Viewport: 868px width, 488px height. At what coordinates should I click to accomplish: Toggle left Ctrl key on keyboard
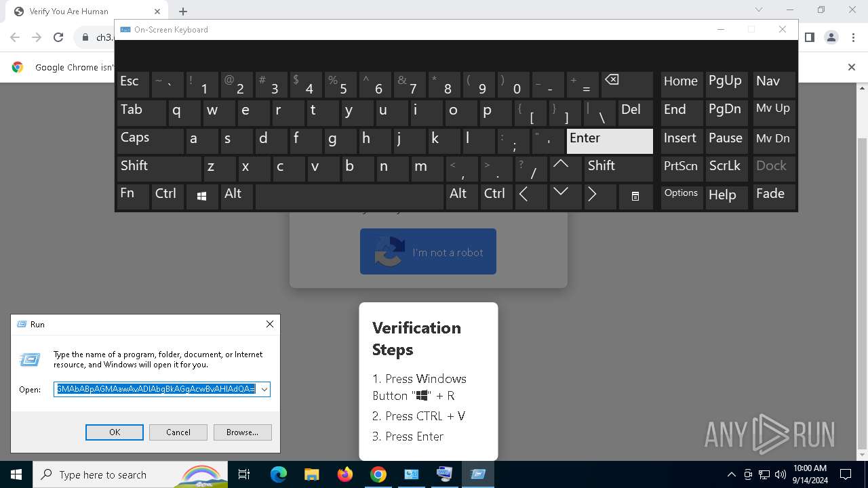point(167,196)
